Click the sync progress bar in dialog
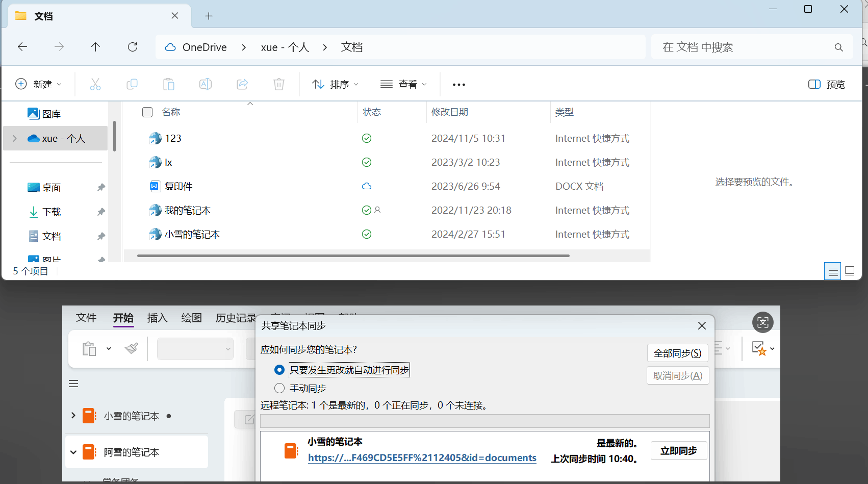The width and height of the screenshot is (868, 484). pyautogui.click(x=484, y=421)
